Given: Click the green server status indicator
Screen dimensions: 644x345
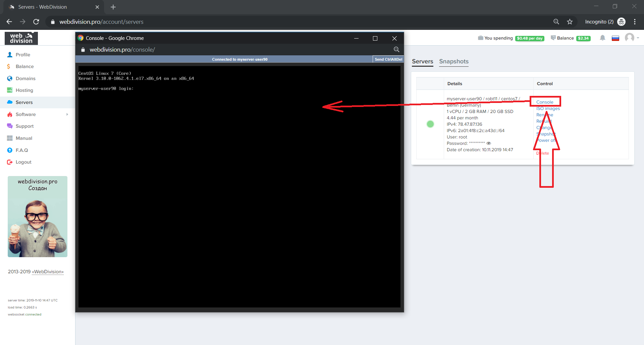Looking at the screenshot, I should coord(430,124).
